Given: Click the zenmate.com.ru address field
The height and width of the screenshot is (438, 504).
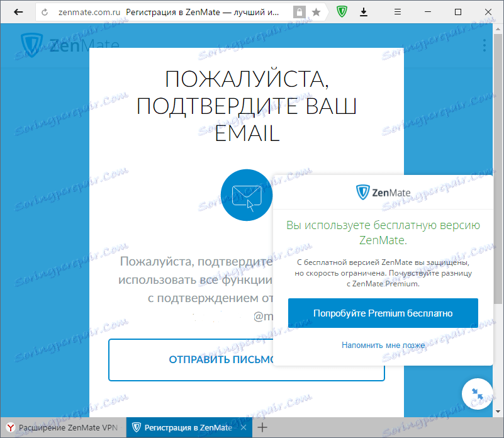Looking at the screenshot, I should pyautogui.click(x=89, y=12).
